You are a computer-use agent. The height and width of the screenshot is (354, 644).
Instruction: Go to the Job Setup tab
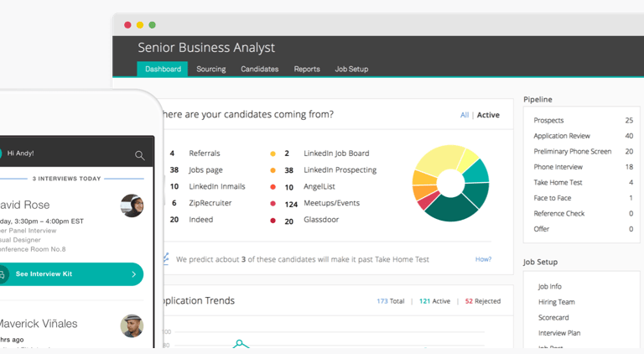pyautogui.click(x=351, y=69)
